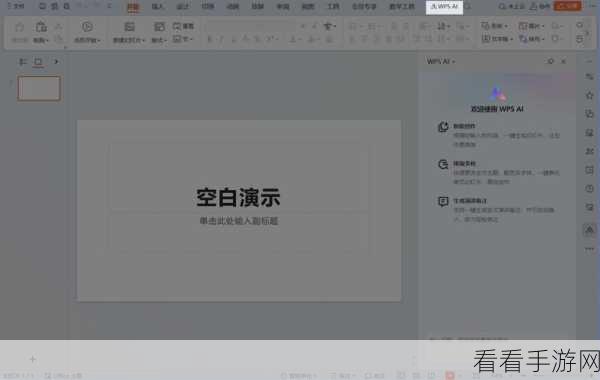The width and height of the screenshot is (600, 380).
Task: Open WPS AI panel settings gear
Action: tap(550, 61)
